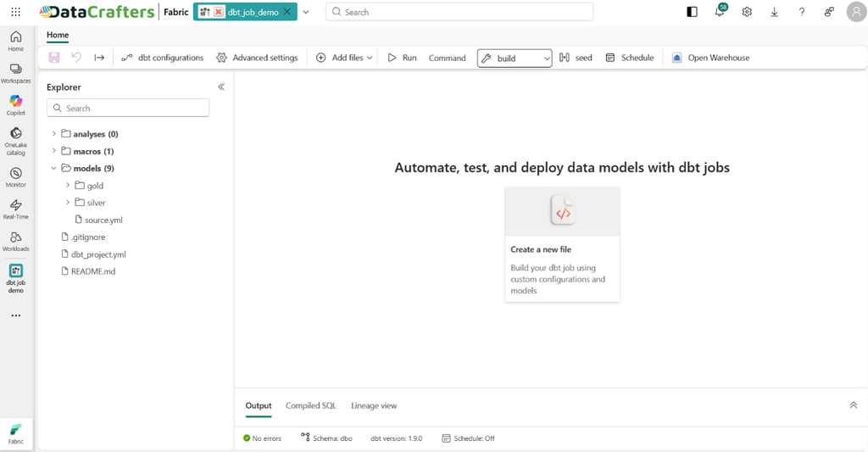The height and width of the screenshot is (452, 868).
Task: Open Real-Time hub in the sidebar
Action: (16, 209)
